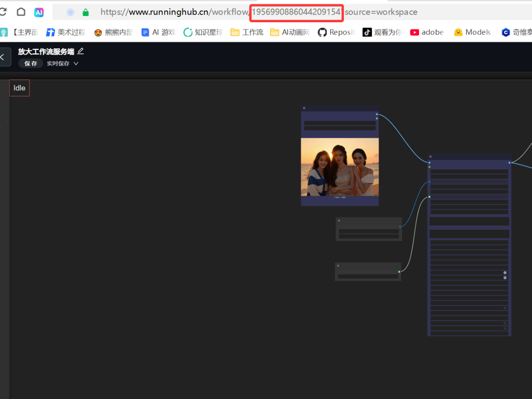Open the 知识星球 bookmark
This screenshot has width=532, height=399.
coord(203,32)
